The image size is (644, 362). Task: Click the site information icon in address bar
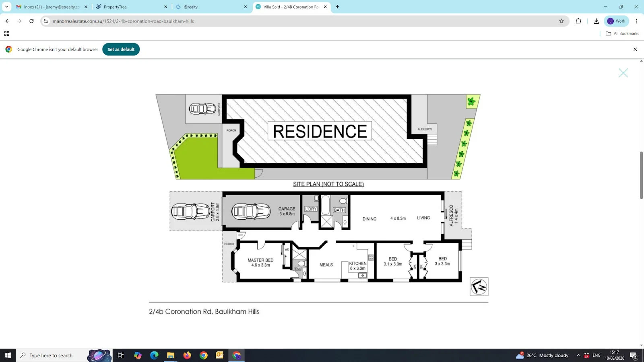(x=46, y=21)
